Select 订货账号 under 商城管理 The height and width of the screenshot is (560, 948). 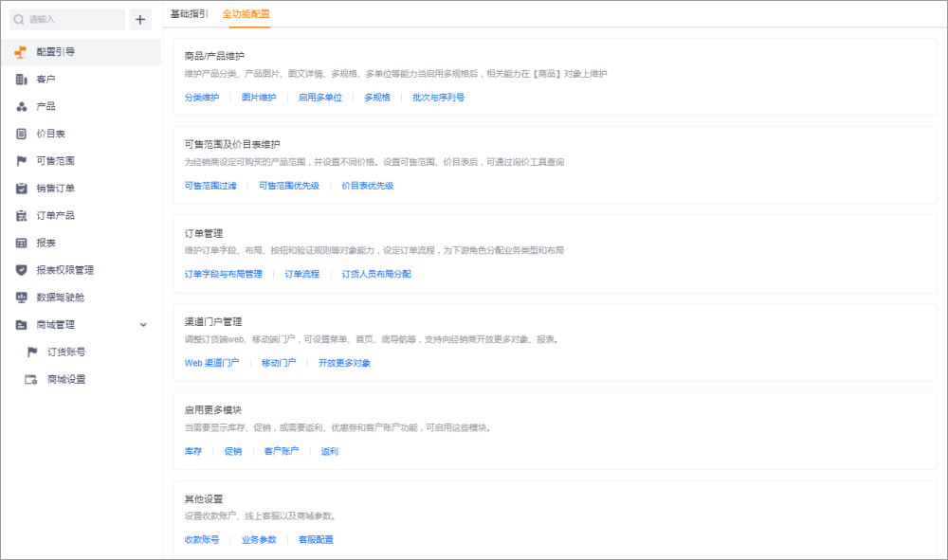click(x=66, y=352)
